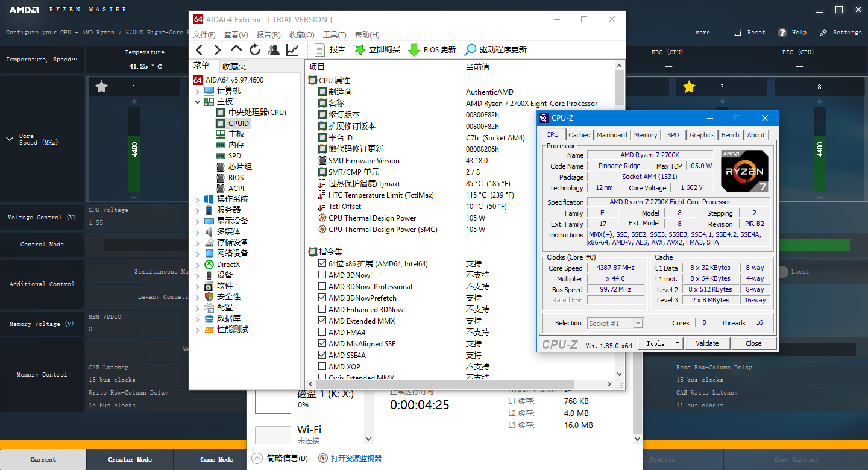Image resolution: width=868 pixels, height=470 pixels.
Task: Click BIOS 更新 in AIDA64 toolbar
Action: [x=433, y=50]
